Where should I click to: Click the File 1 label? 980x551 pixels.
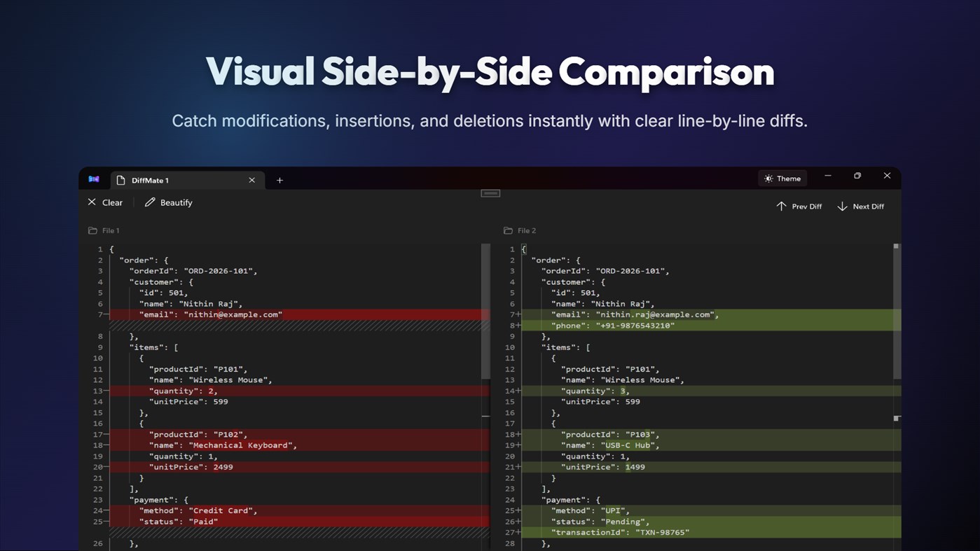111,230
